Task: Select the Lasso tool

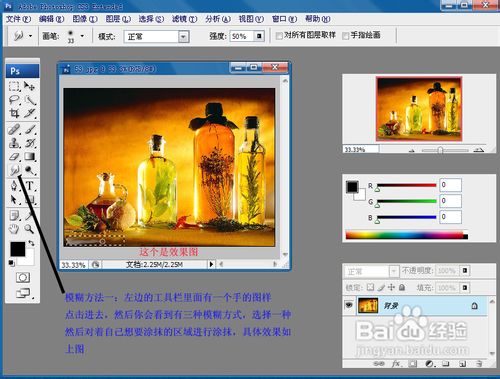Action: tap(14, 100)
